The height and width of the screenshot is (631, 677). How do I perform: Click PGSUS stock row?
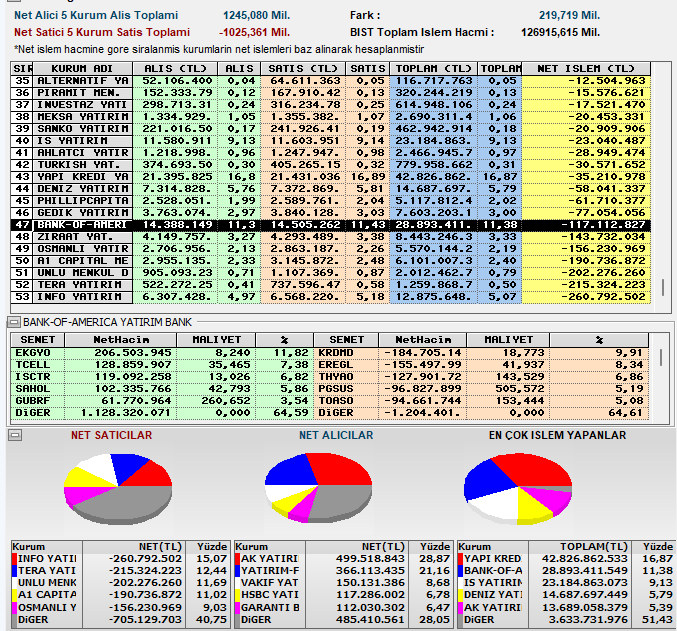point(481,389)
